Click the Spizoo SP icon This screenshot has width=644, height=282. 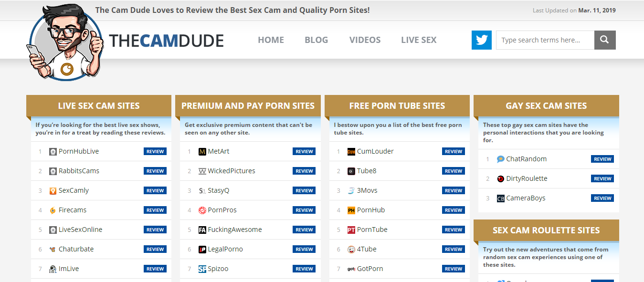point(202,269)
